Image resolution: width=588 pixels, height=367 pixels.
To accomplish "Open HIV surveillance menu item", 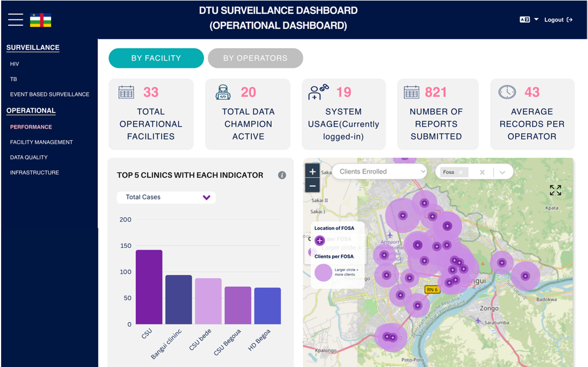I will (x=15, y=64).
